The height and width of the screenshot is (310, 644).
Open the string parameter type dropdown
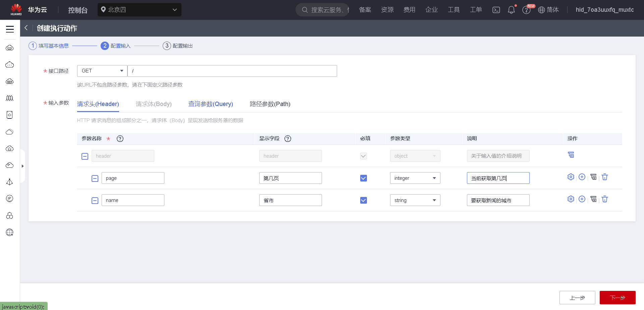tap(415, 200)
